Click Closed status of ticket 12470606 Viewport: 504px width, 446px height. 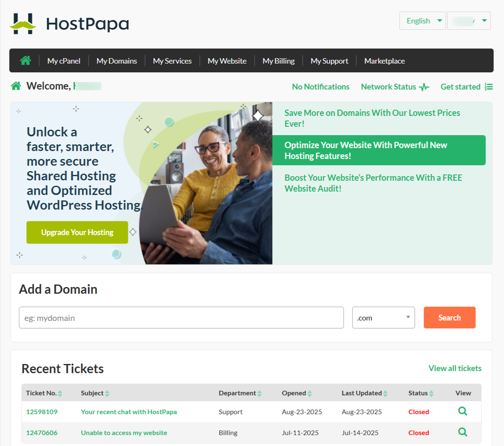(x=419, y=433)
